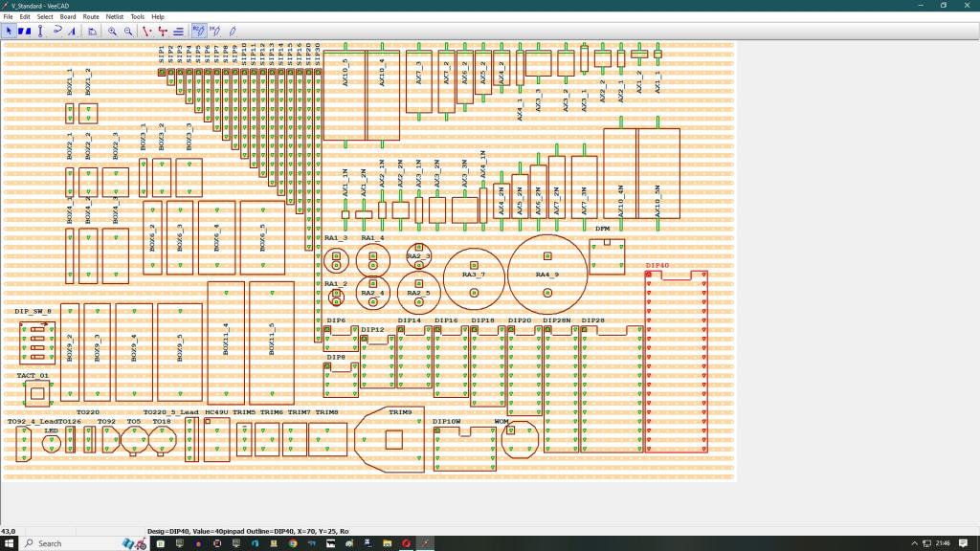Toggle the middle component text display button
This screenshot has width=980, height=551.
[x=215, y=31]
